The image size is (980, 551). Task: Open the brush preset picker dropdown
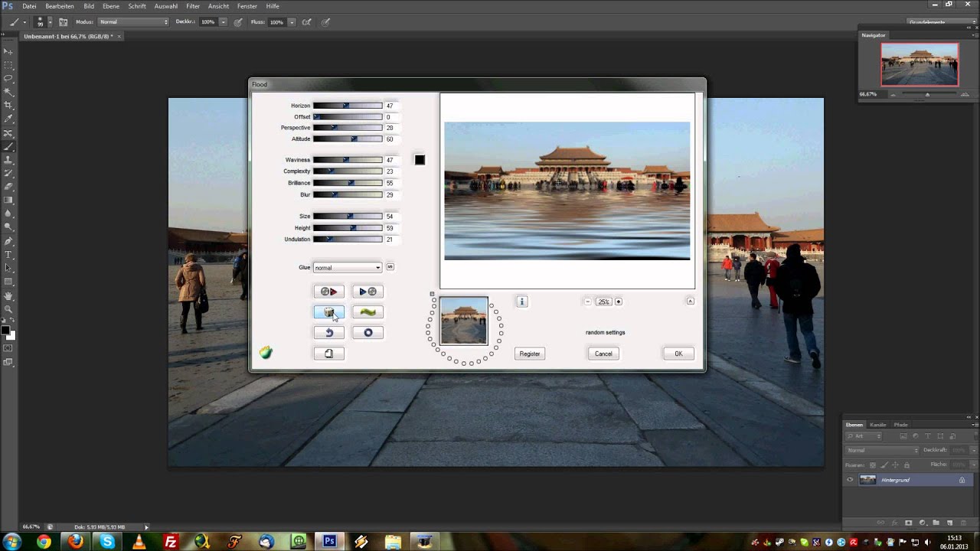coord(50,22)
